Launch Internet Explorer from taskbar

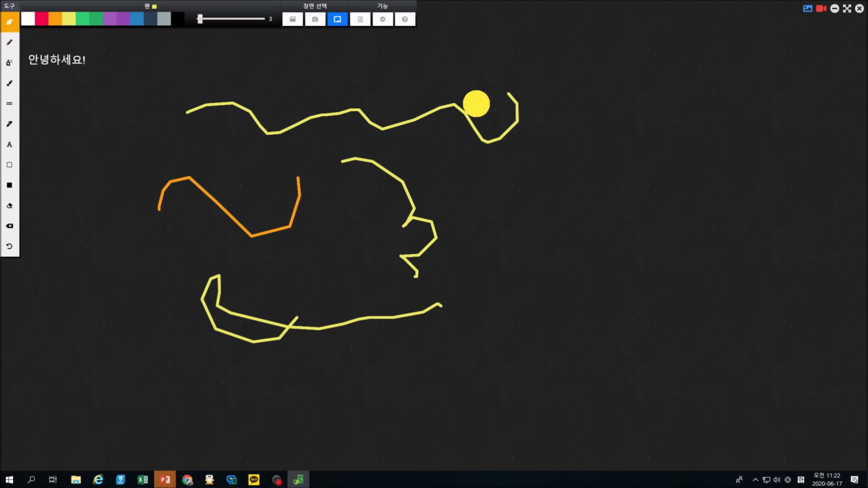click(x=98, y=480)
